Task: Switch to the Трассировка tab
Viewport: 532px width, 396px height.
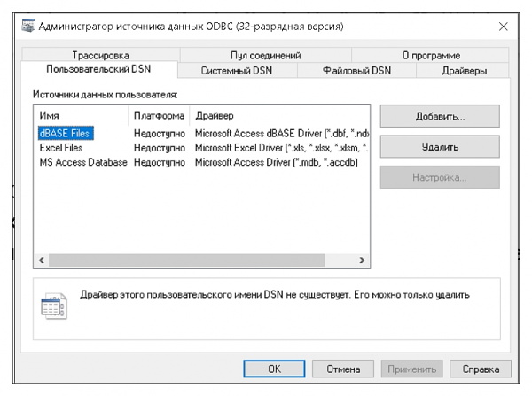Action: click(101, 55)
